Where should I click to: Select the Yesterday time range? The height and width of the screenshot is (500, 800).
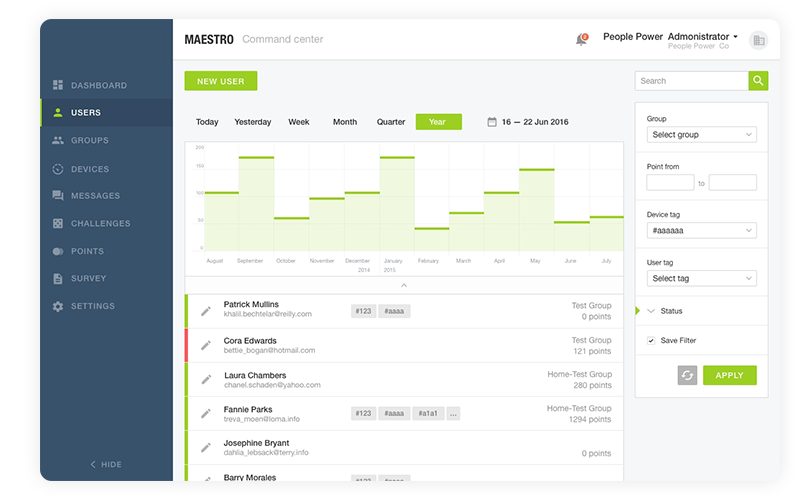pos(253,122)
